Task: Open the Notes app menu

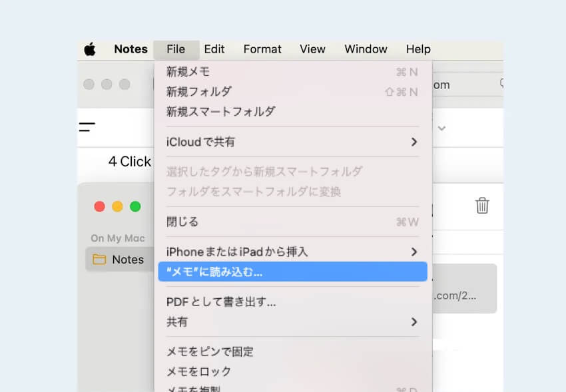Action: coord(131,49)
